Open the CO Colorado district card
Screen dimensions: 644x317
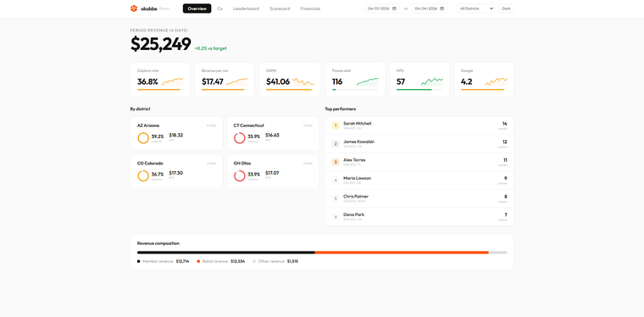click(x=176, y=171)
